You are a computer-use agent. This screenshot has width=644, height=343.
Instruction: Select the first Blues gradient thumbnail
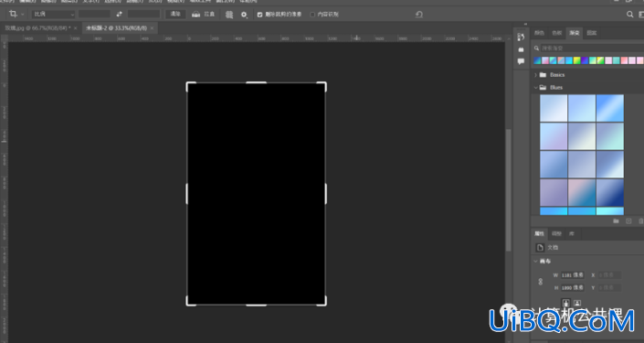[x=554, y=108]
